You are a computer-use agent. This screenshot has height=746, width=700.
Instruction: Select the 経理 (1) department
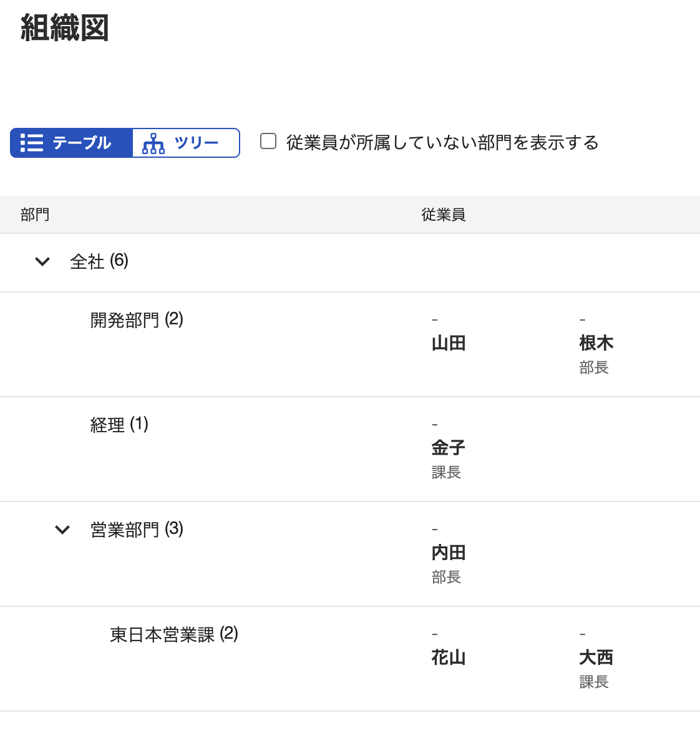tap(119, 424)
